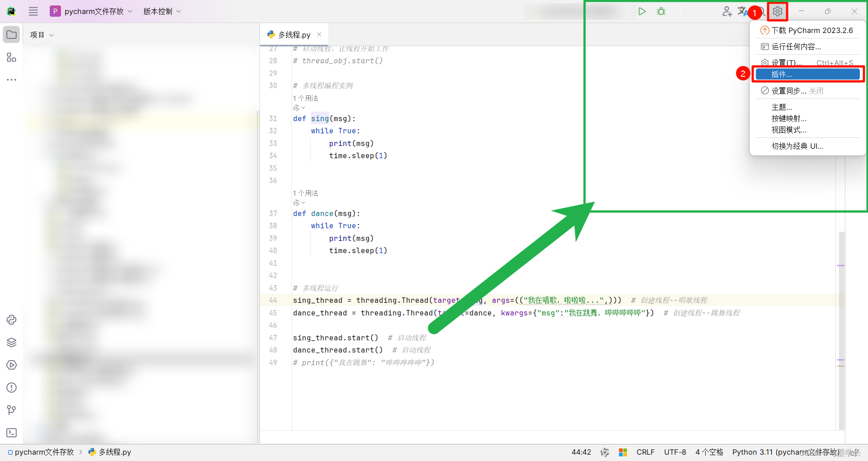Click the 多线程.py breadcrumb at the bottom
This screenshot has height=461, width=868.
(110, 452)
